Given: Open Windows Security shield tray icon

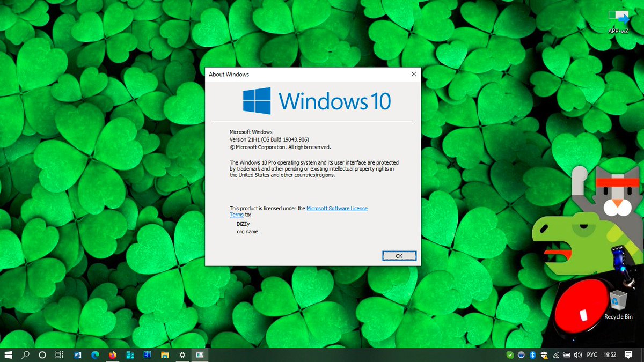Looking at the screenshot, I should [544, 354].
